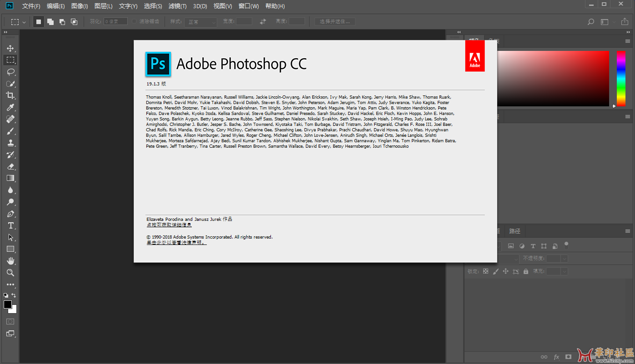This screenshot has width=635, height=364.
Task: Open the 图像(I) menu
Action: [x=80, y=6]
